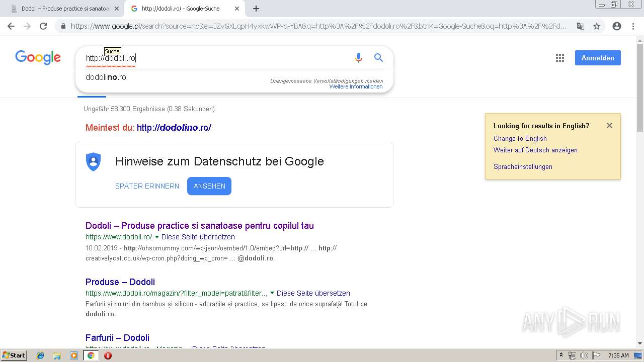
Task: Reload the page with refresh icon
Action: point(43,26)
